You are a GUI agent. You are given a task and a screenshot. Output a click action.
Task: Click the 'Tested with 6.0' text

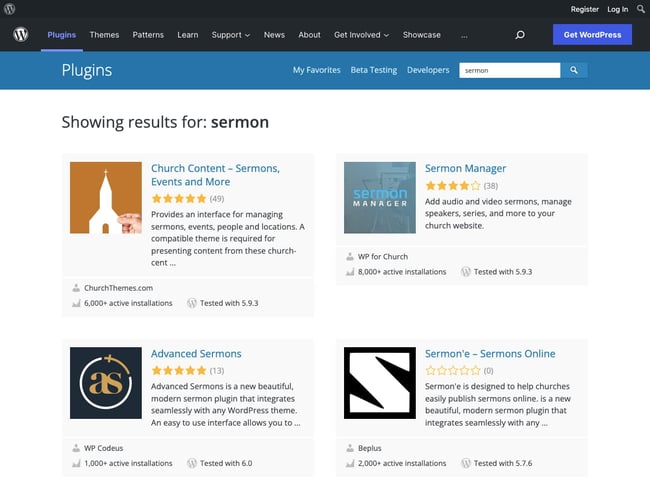(226, 463)
